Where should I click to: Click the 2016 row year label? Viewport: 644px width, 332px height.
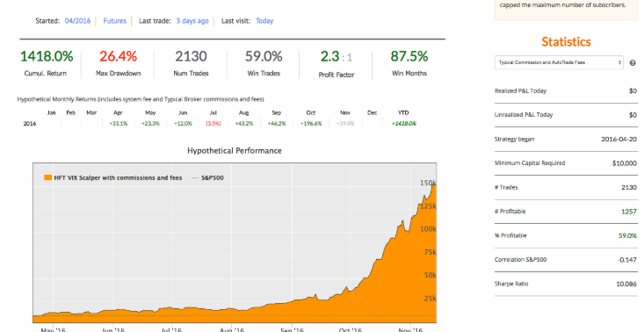tap(30, 124)
